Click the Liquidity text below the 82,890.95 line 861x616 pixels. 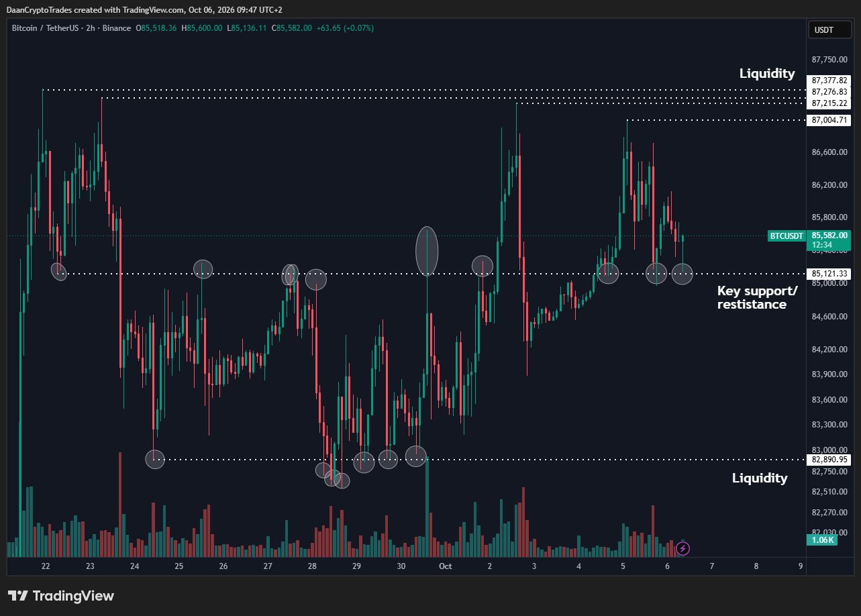click(x=760, y=478)
